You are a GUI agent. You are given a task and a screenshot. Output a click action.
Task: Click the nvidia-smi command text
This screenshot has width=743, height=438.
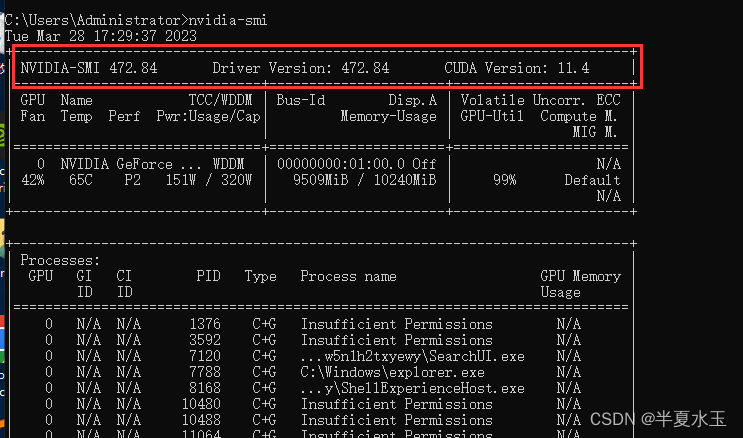(227, 20)
